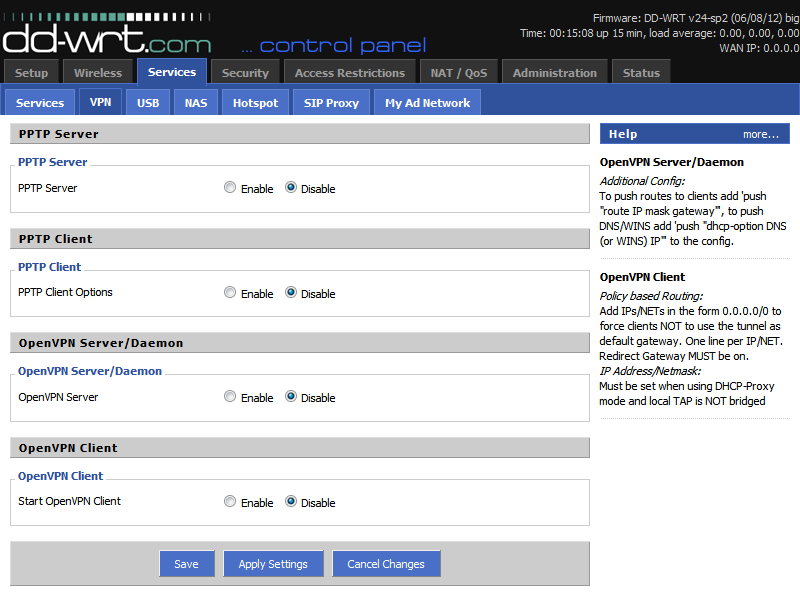The height and width of the screenshot is (596, 800).
Task: Select Disable for PPTP Server
Action: [291, 187]
